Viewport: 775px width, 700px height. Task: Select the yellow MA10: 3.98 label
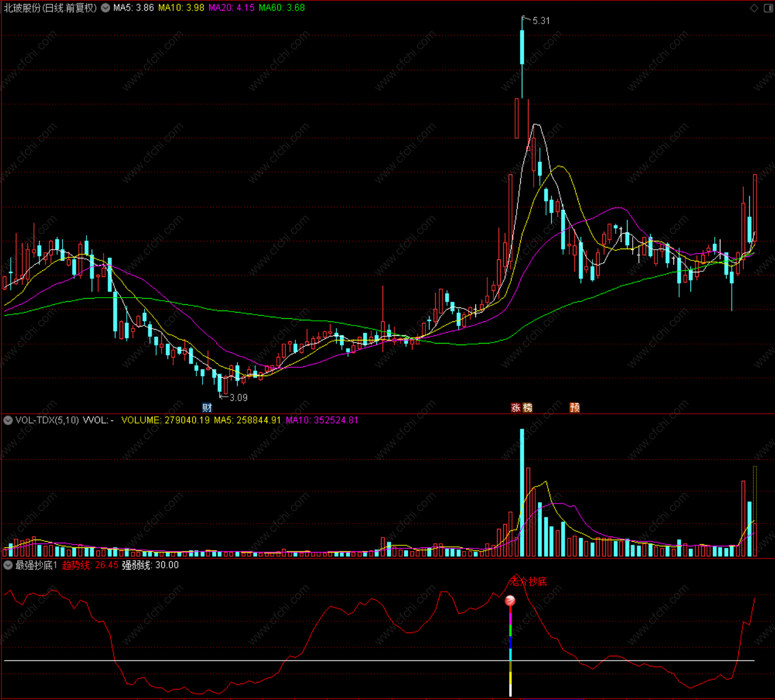[x=181, y=8]
